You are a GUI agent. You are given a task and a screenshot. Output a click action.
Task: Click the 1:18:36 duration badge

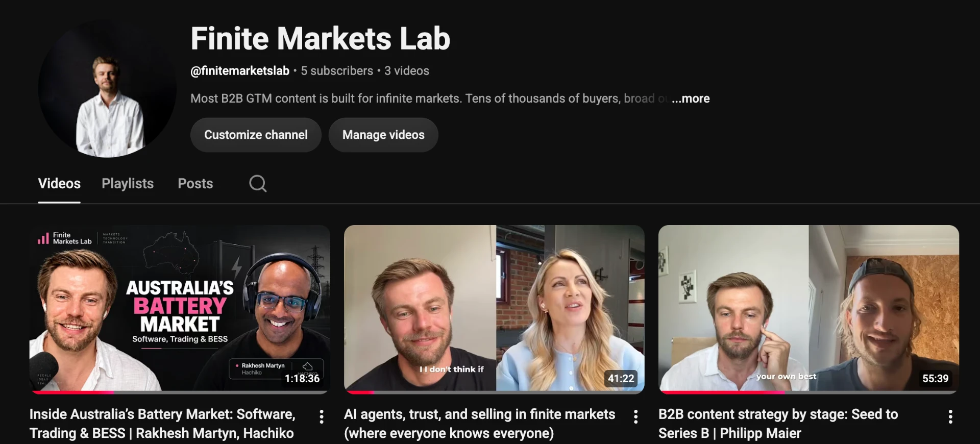(x=302, y=379)
